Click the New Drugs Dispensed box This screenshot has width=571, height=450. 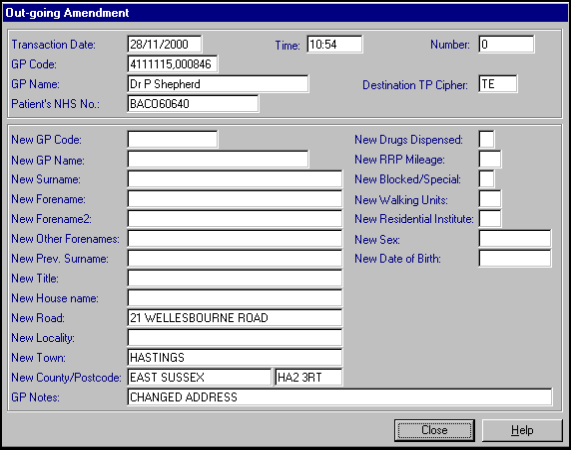487,139
